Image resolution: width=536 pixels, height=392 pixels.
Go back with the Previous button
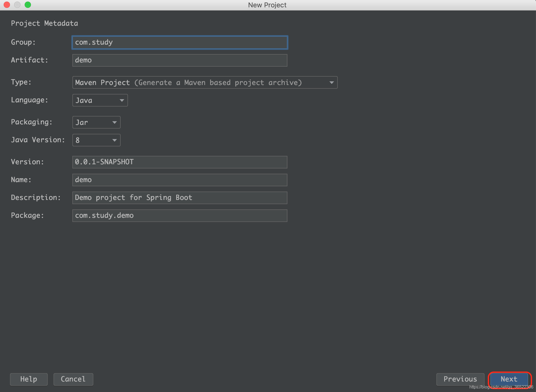click(460, 379)
